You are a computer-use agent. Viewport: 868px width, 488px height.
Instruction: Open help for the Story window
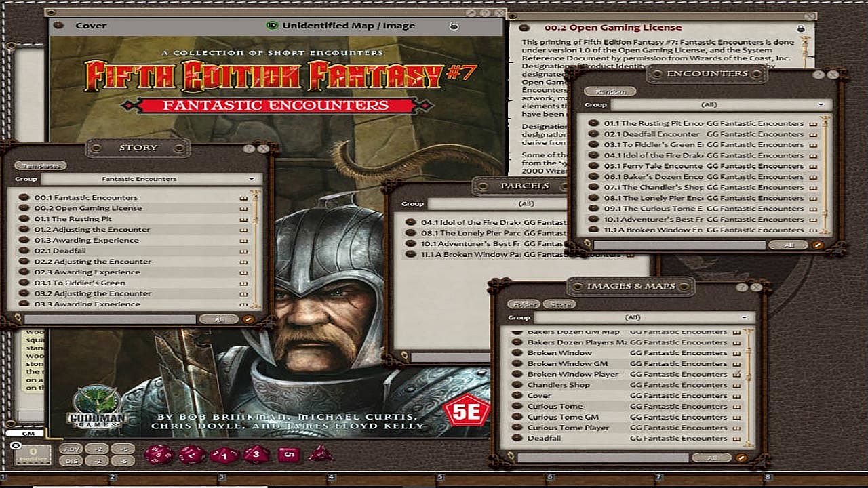tap(249, 149)
